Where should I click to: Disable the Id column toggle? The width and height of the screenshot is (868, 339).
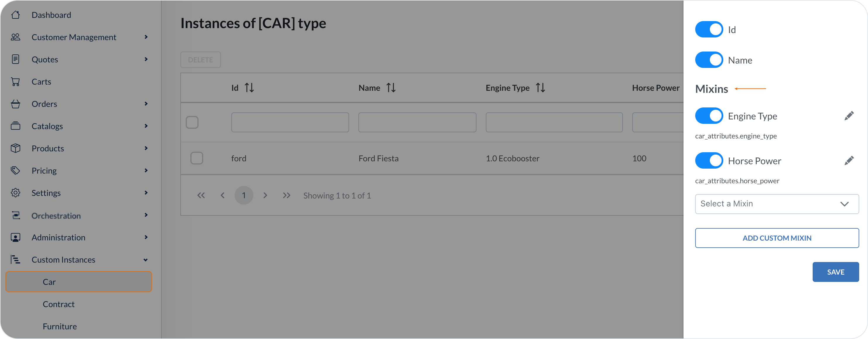[709, 30]
